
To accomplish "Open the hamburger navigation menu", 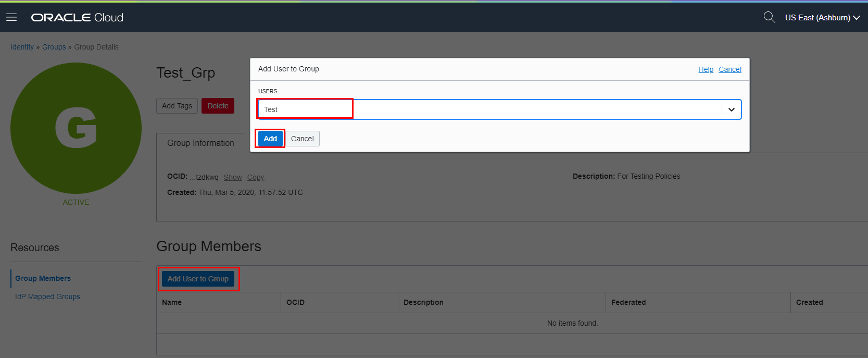I will click(x=11, y=17).
